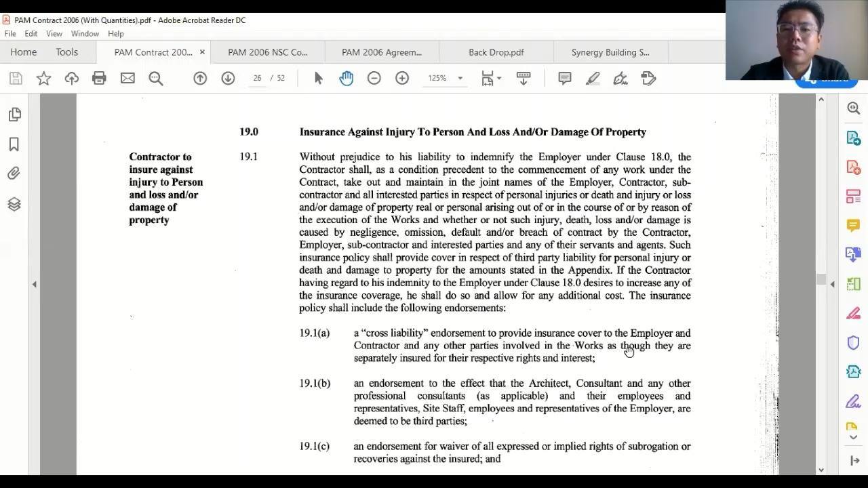Screen dimensions: 868x488
Task: Click the Save file icon
Action: pos(16,79)
